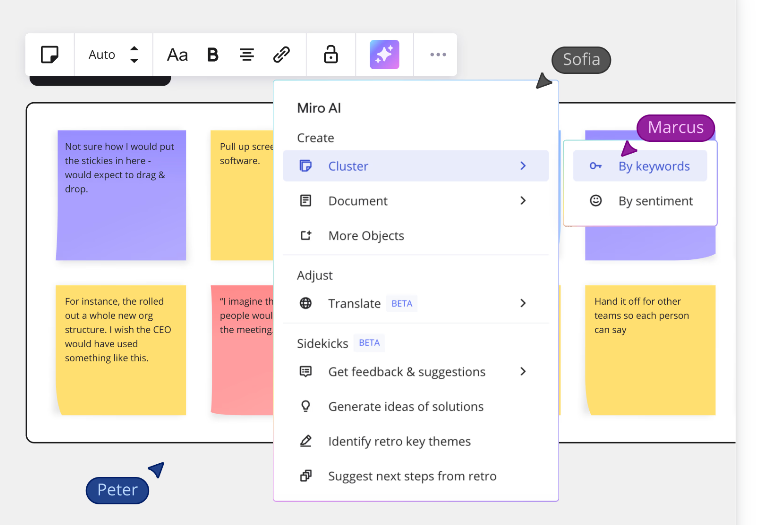Select the Cluster menu item
The height and width of the screenshot is (525, 758).
pyautogui.click(x=416, y=166)
